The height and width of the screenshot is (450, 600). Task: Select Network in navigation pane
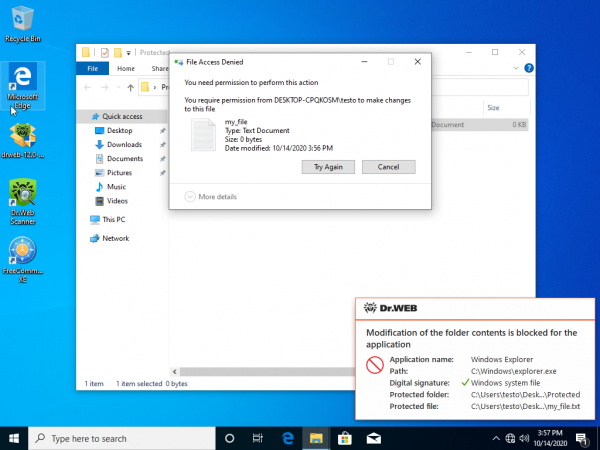pyautogui.click(x=116, y=238)
